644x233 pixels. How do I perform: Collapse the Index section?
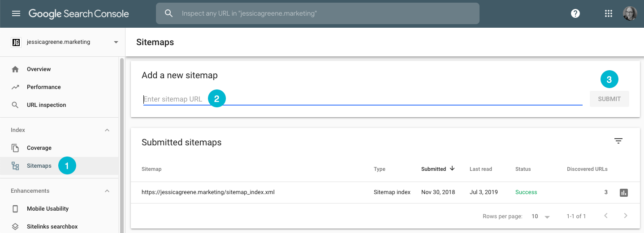(x=107, y=130)
